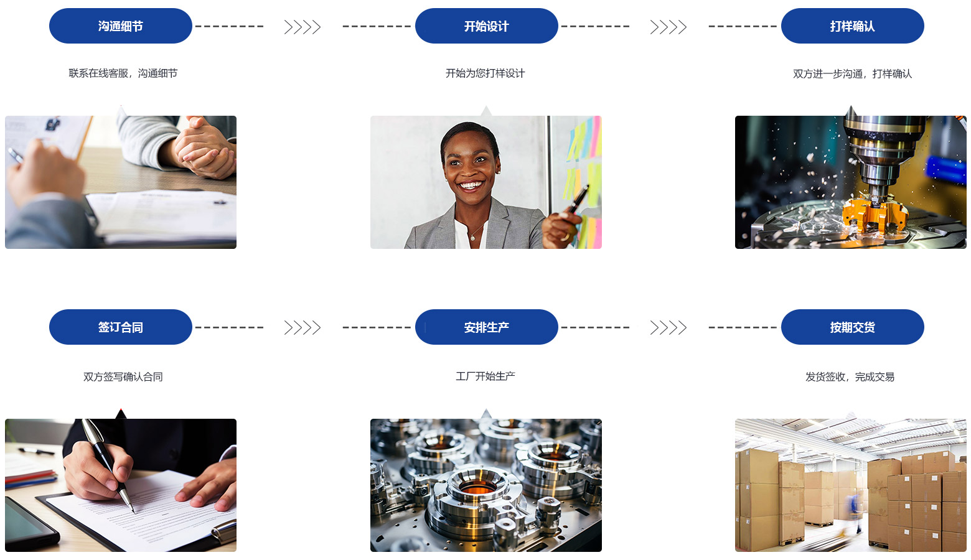This screenshot has width=971, height=560.
Task: Click the text 发货签收，完成交易
Action: (x=850, y=377)
